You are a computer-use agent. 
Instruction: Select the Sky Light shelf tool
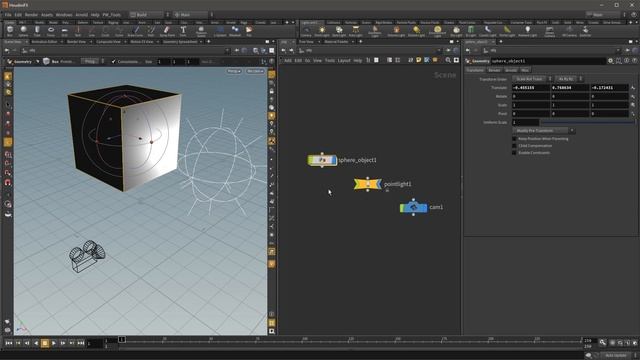click(456, 31)
